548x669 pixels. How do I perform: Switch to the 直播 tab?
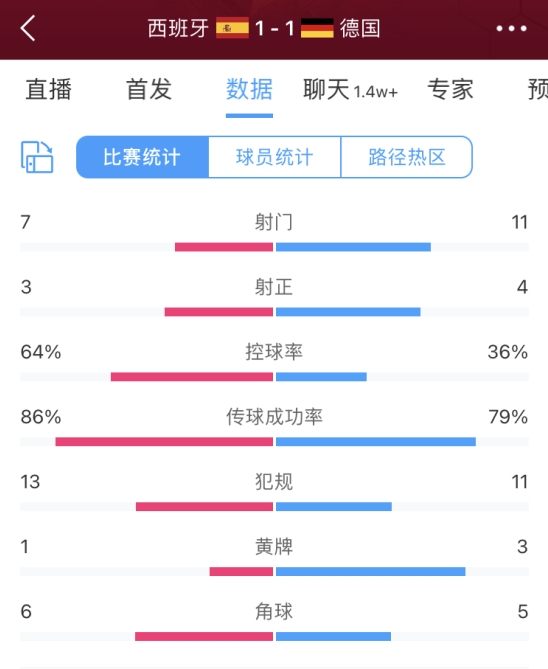[x=48, y=89]
